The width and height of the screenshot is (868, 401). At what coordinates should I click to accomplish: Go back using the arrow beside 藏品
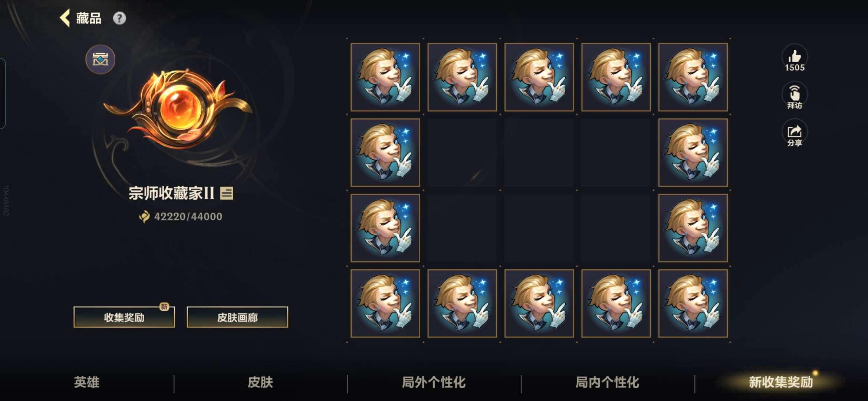coord(65,18)
